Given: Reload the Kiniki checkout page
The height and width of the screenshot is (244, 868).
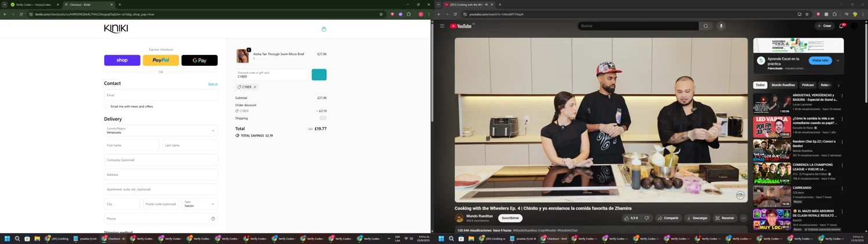Looking at the screenshot, I should click(21, 14).
